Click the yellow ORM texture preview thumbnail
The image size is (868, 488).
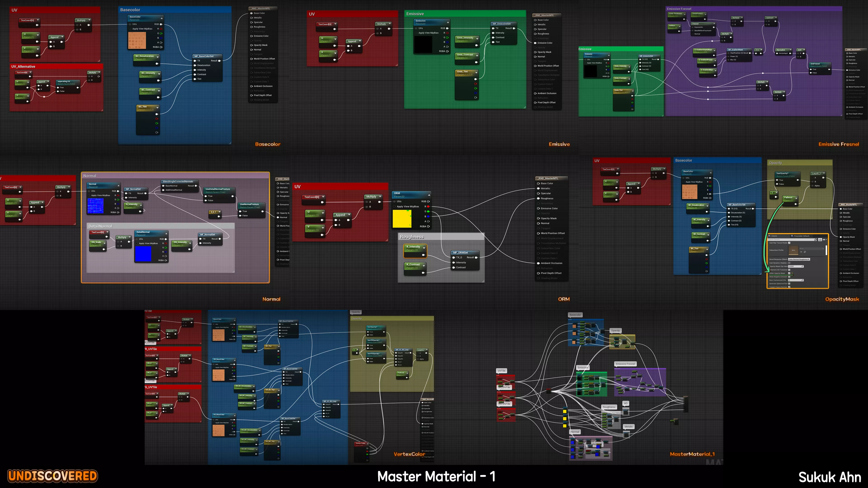click(x=402, y=218)
